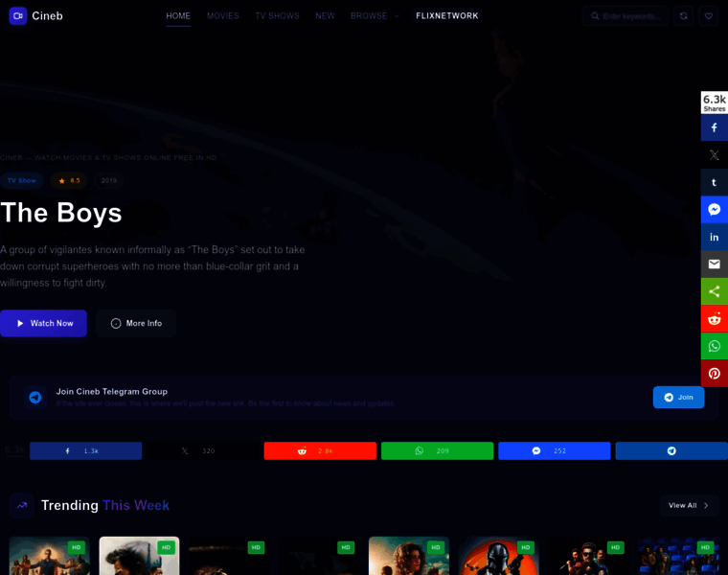Screen dimensions: 728x575
Task: Share via Tumblr in side share bar
Action: [x=714, y=182]
